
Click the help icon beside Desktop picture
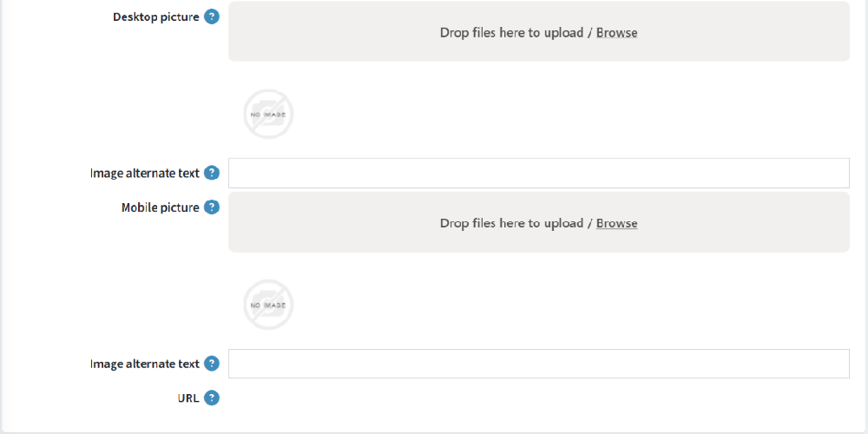point(212,17)
